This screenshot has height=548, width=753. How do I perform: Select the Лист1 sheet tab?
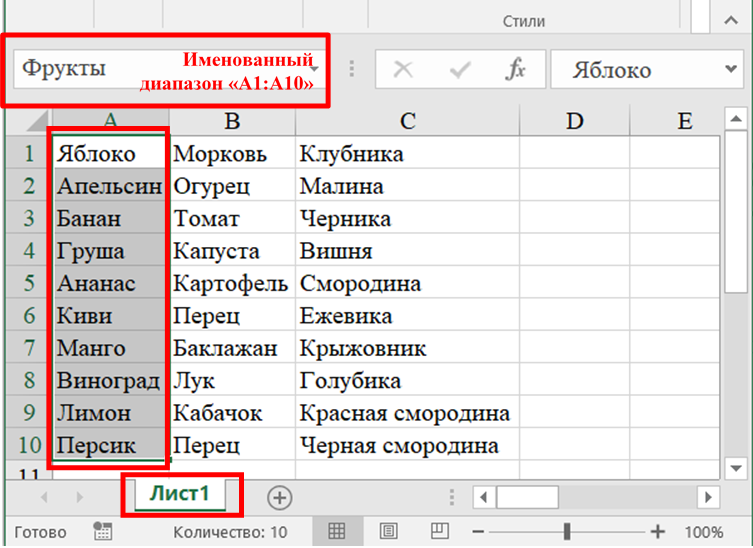(x=180, y=495)
